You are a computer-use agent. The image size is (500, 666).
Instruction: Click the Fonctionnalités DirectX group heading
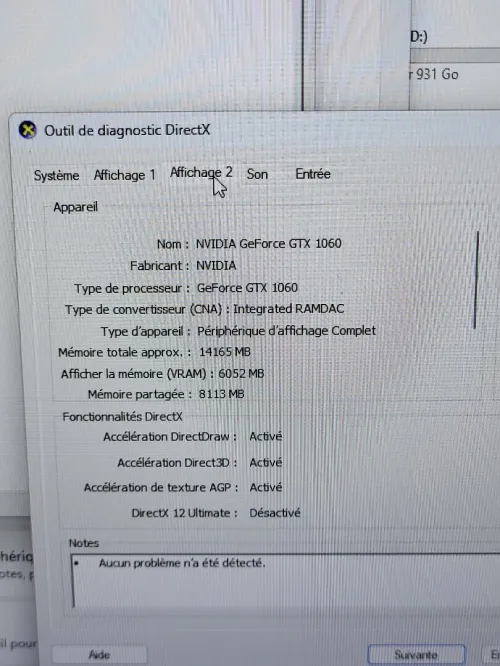point(122,417)
